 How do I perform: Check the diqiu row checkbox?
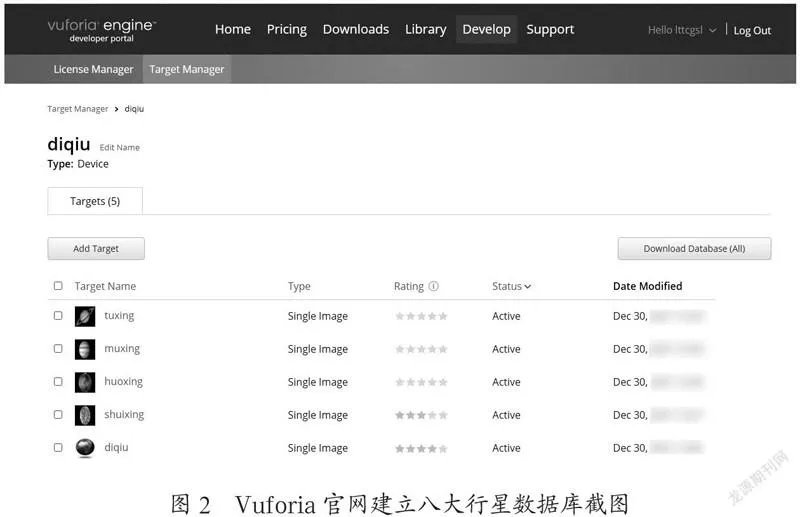click(x=58, y=448)
